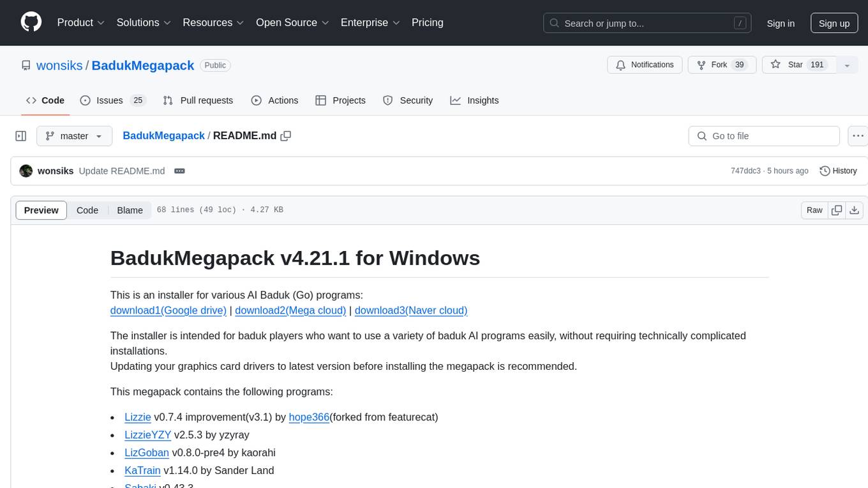This screenshot has height=488, width=868.
Task: Open commit 747ddc3
Action: [745, 171]
